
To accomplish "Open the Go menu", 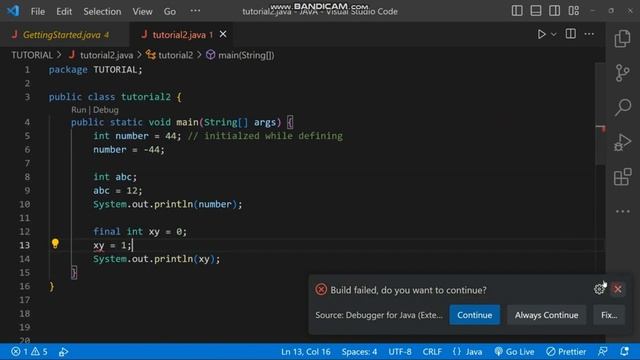I will tap(169, 11).
